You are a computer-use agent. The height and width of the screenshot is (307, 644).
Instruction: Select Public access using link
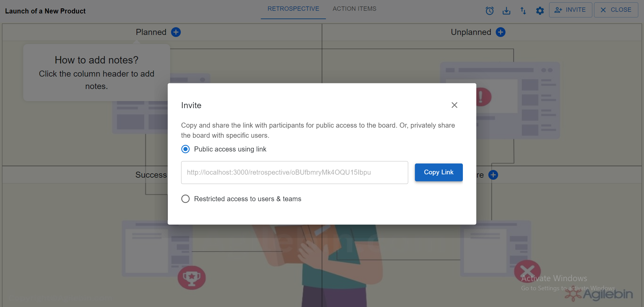tap(185, 149)
